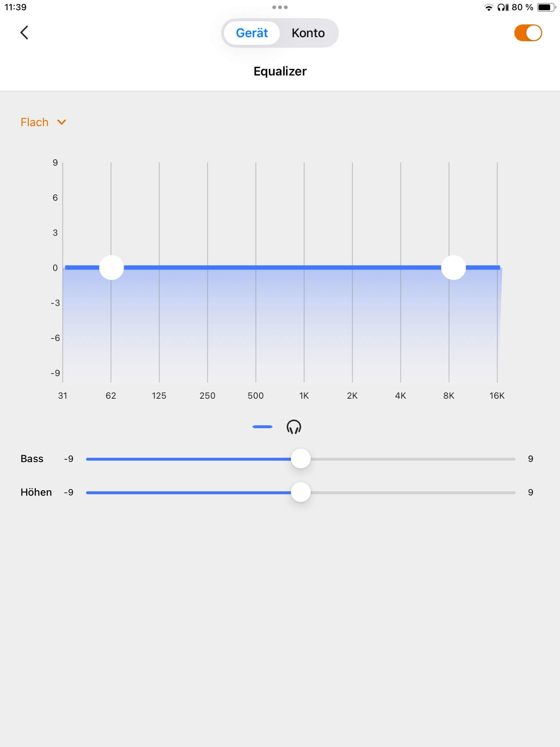Image resolution: width=560 pixels, height=747 pixels.
Task: Select the 62 Hz equalizer handle
Action: (112, 267)
